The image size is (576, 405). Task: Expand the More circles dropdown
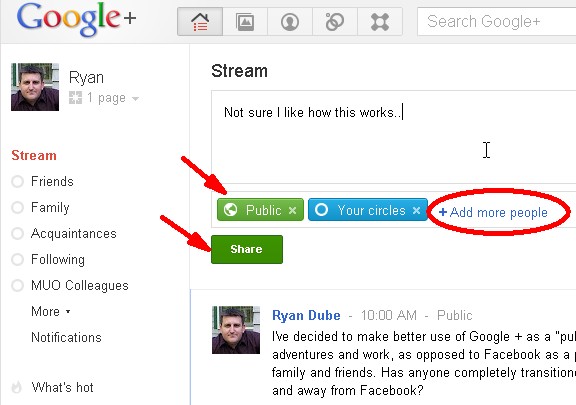[51, 311]
